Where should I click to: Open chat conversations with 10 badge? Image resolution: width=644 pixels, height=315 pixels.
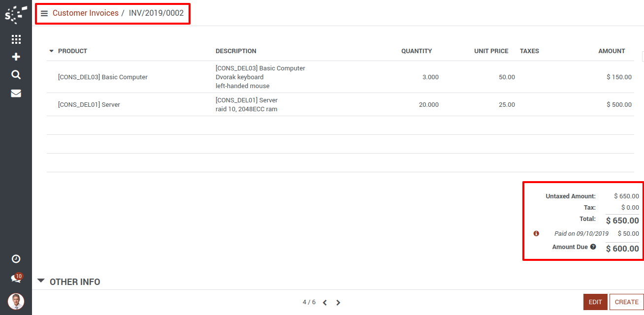point(16,279)
